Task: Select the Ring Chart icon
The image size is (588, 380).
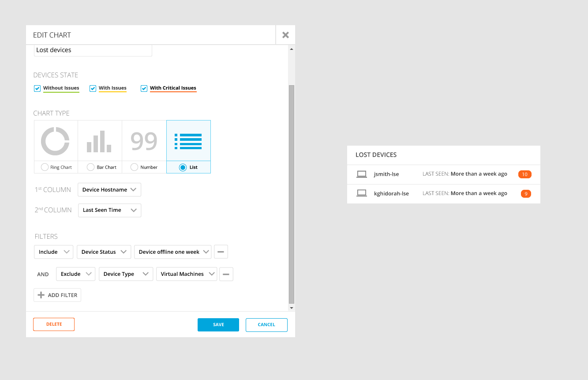Action: [55, 141]
